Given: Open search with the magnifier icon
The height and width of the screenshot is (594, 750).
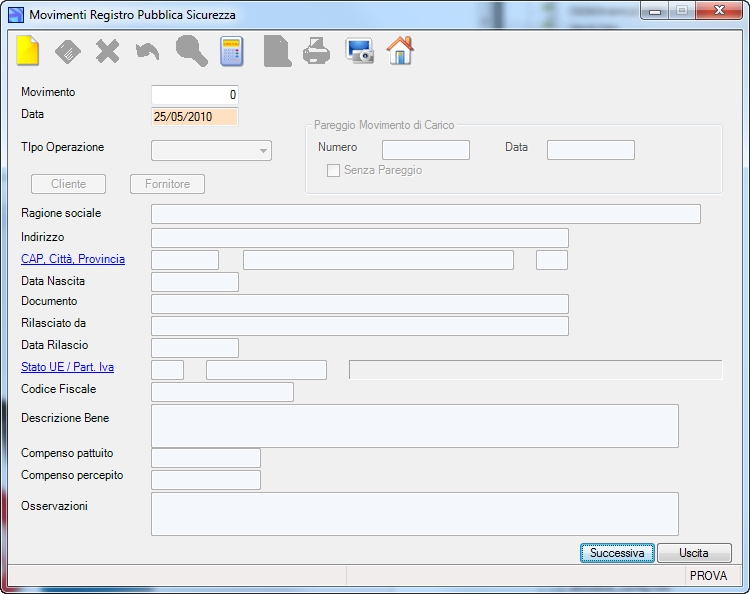Looking at the screenshot, I should 191,51.
